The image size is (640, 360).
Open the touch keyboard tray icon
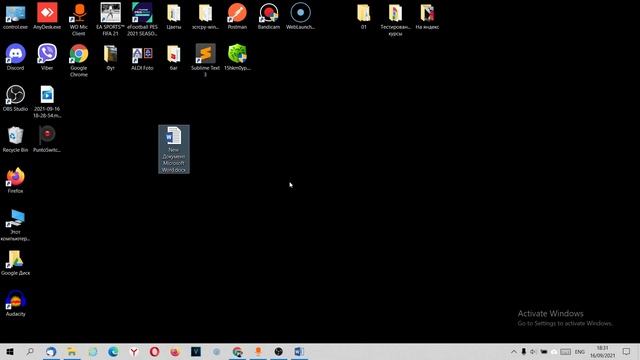(565, 352)
